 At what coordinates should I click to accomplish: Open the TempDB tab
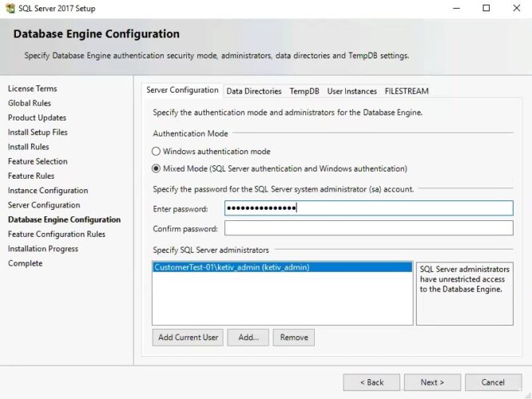click(x=304, y=91)
